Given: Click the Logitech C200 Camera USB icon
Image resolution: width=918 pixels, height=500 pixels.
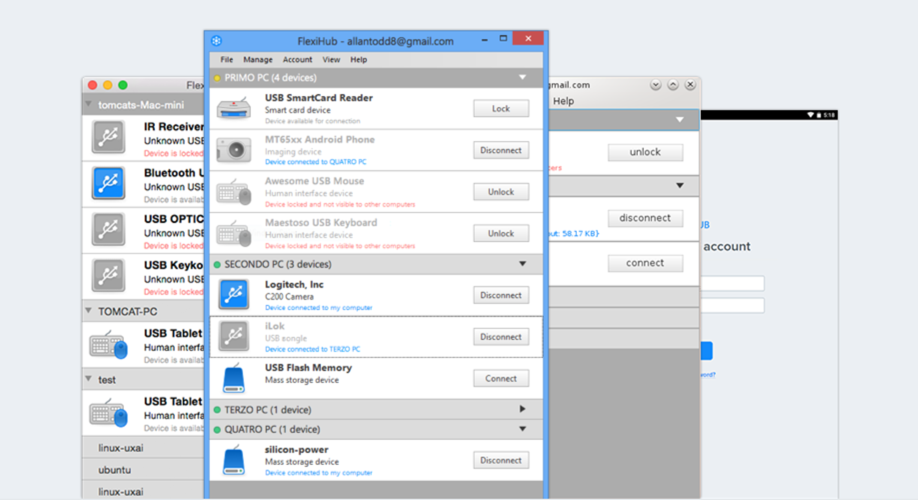Looking at the screenshot, I should pyautogui.click(x=234, y=294).
